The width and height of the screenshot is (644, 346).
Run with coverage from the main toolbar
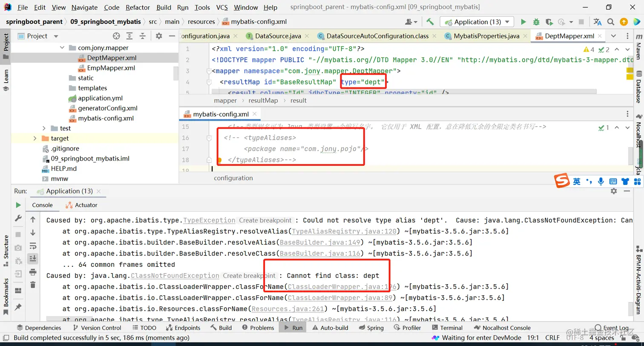(x=549, y=22)
